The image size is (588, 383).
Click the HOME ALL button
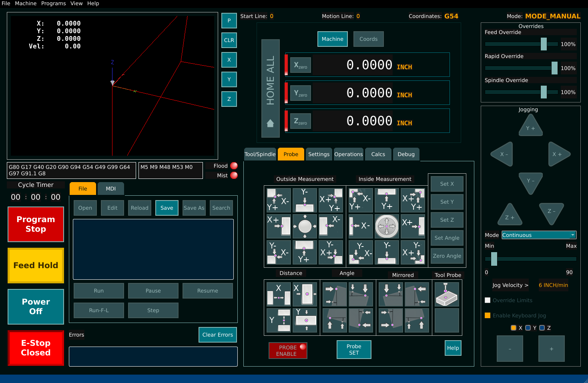coord(270,88)
